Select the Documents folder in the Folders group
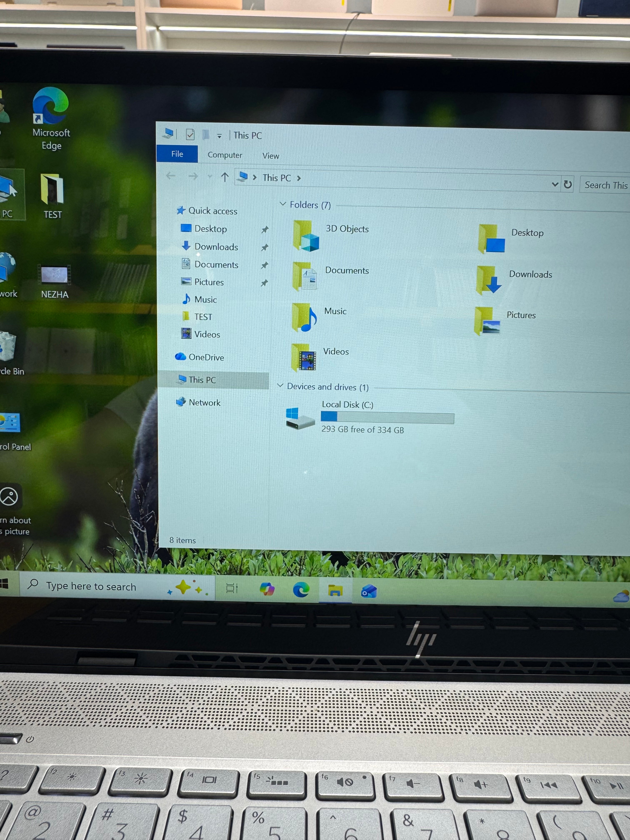Screen dimensions: 630x840 point(331,276)
